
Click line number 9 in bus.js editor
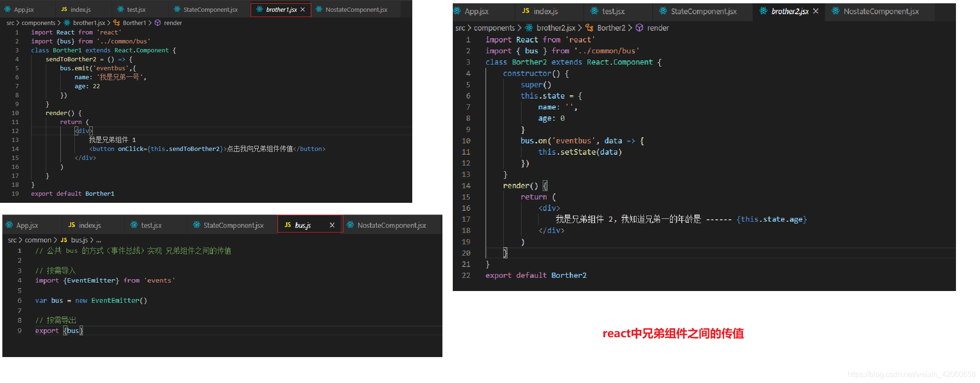pos(19,331)
